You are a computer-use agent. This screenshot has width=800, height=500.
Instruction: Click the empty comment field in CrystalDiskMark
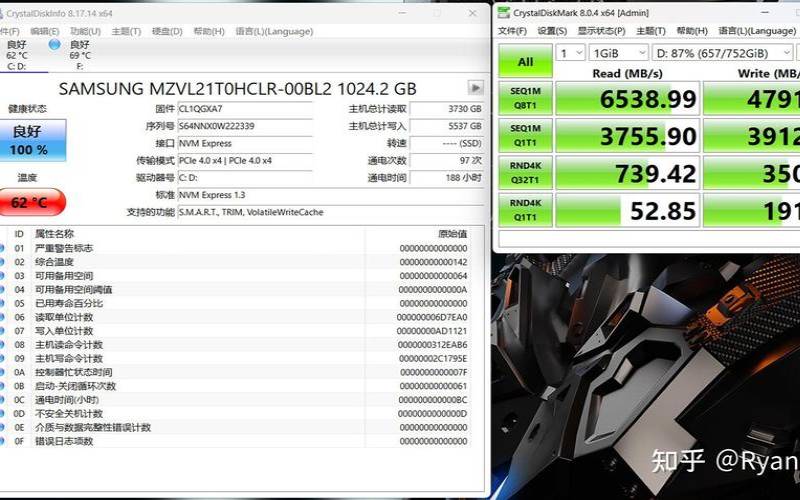tap(649, 238)
